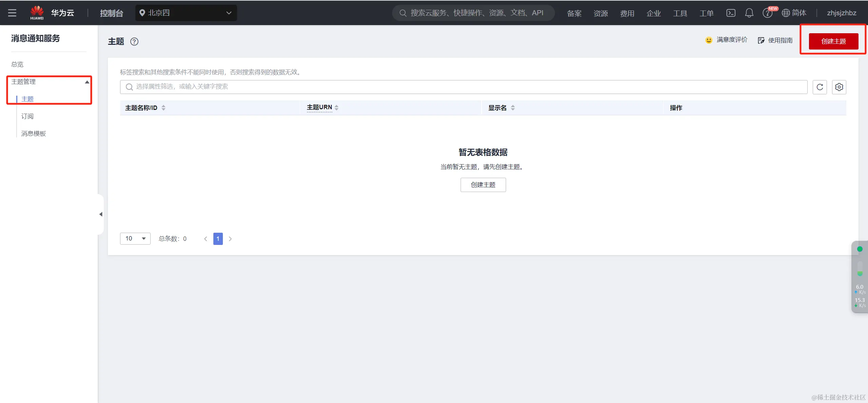Open the 10 per page dropdown

135,238
